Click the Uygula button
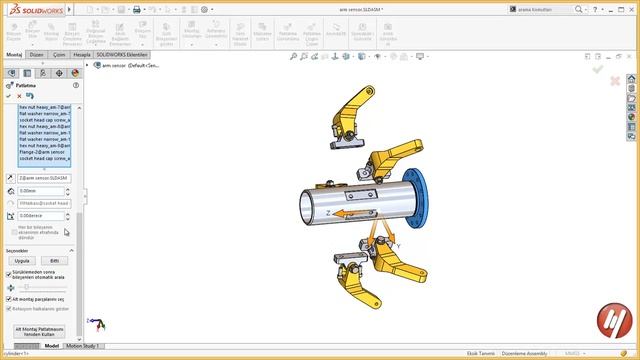Image resolution: width=640 pixels, height=360 pixels. [x=22, y=261]
